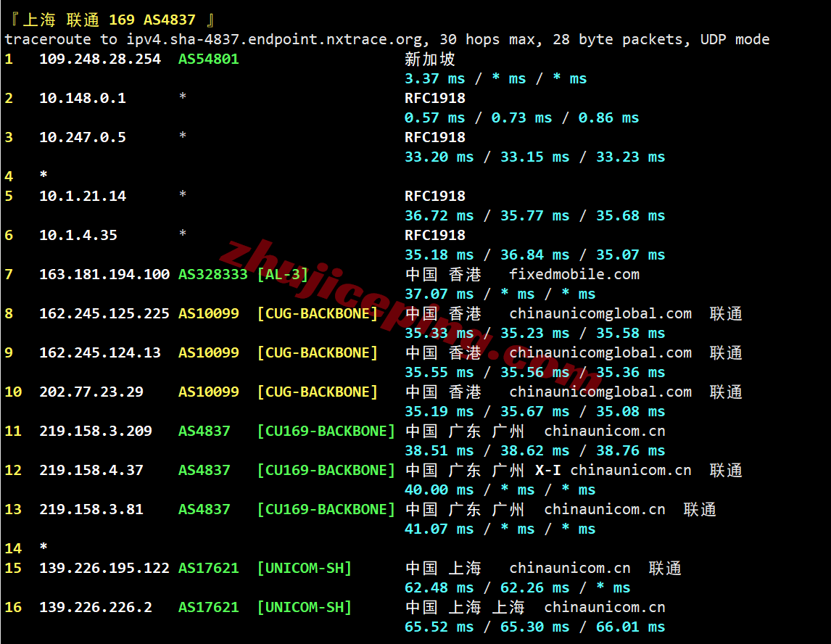Click the fixedmobile.com domain on hop 7
Screen dimensions: 831x644
tap(574, 274)
